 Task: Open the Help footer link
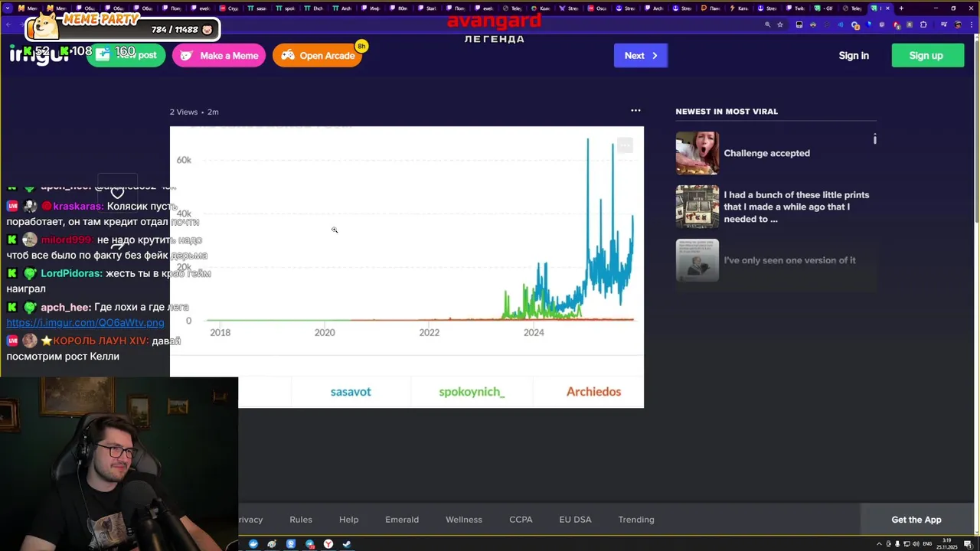tap(348, 520)
